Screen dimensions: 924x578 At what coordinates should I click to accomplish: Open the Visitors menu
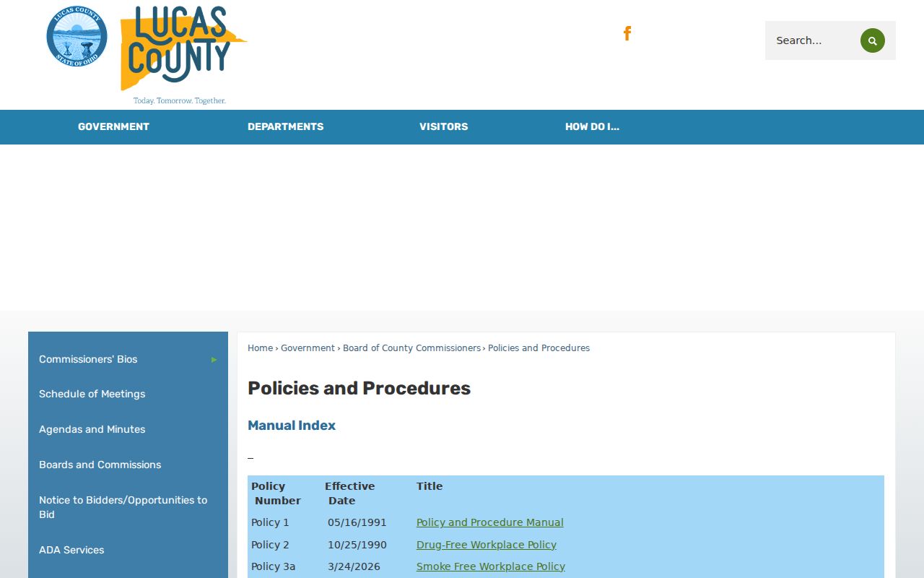tap(444, 127)
